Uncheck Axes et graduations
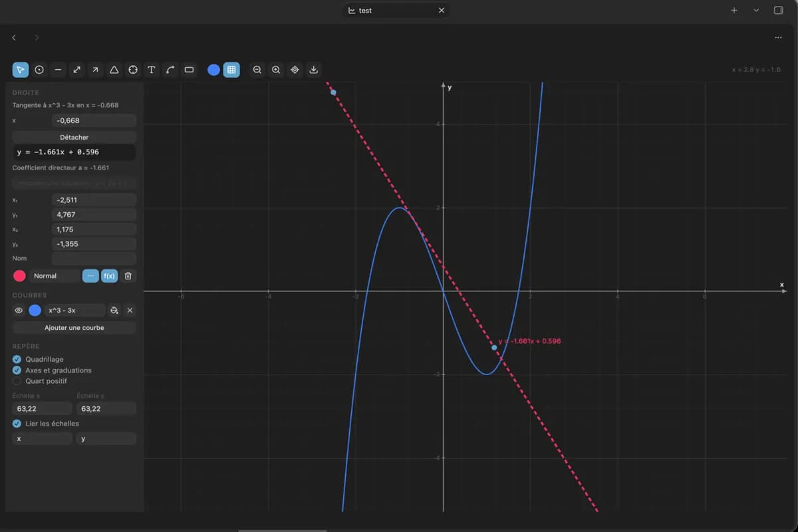The width and height of the screenshot is (798, 532). [x=17, y=370]
